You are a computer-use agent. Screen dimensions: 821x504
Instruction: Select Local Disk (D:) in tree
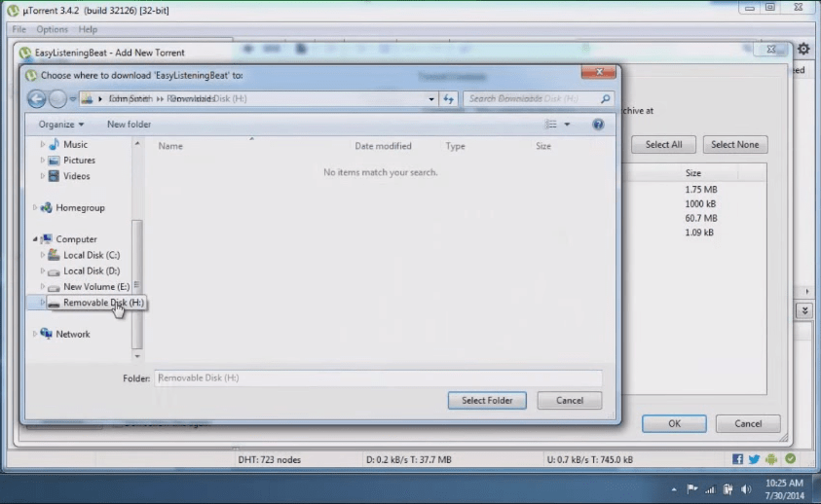click(x=92, y=270)
